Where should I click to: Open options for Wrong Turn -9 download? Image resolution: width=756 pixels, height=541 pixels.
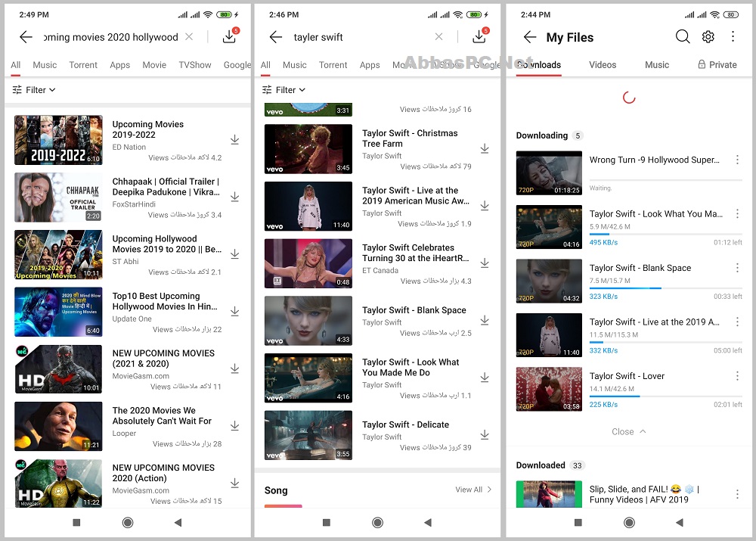(x=737, y=160)
